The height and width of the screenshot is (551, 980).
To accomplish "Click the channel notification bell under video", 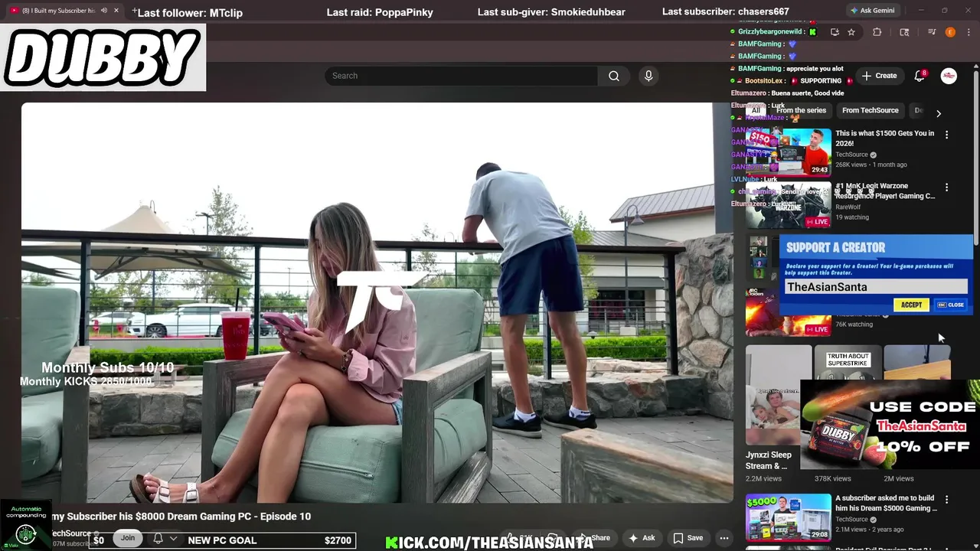I will (x=158, y=539).
